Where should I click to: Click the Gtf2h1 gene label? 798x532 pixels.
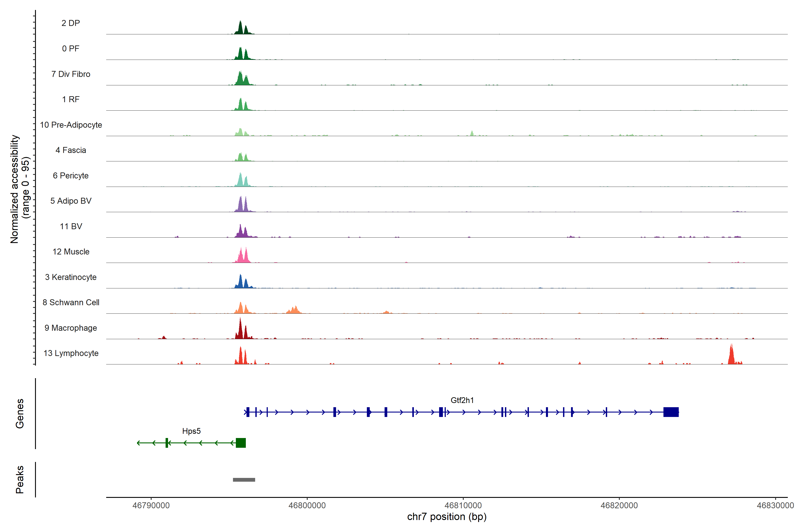click(462, 400)
